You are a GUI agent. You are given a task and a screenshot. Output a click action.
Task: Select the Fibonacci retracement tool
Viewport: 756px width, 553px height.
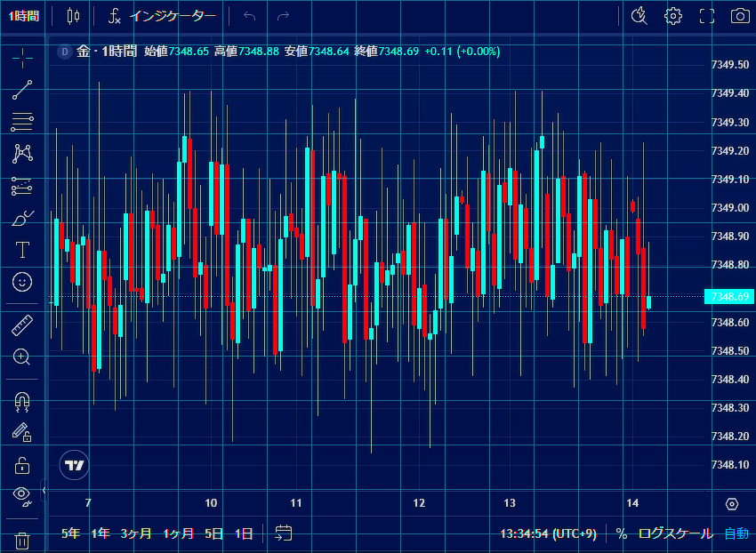(22, 122)
